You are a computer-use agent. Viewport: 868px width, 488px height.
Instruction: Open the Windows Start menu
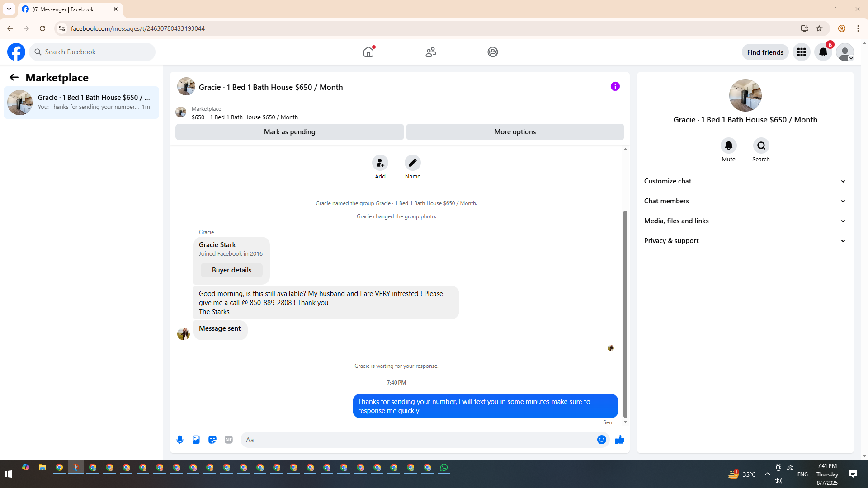(8, 474)
